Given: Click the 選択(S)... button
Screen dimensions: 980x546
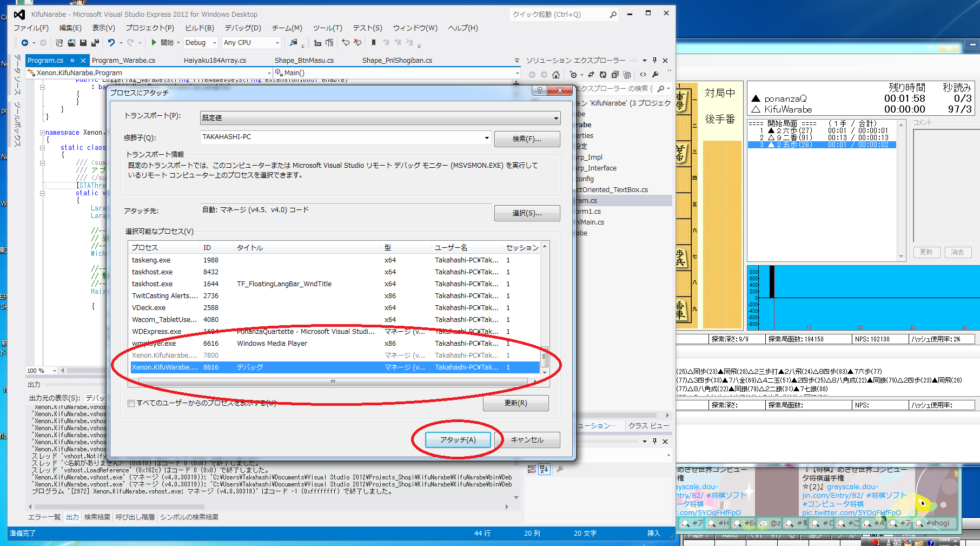Looking at the screenshot, I should (527, 213).
